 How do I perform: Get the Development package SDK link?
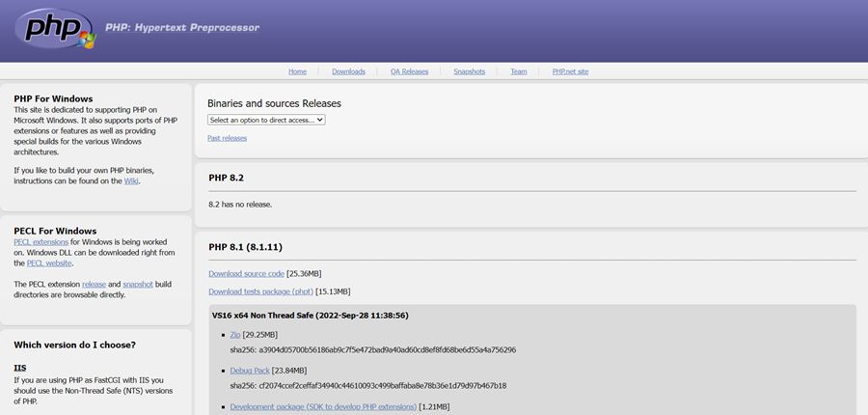(x=322, y=406)
